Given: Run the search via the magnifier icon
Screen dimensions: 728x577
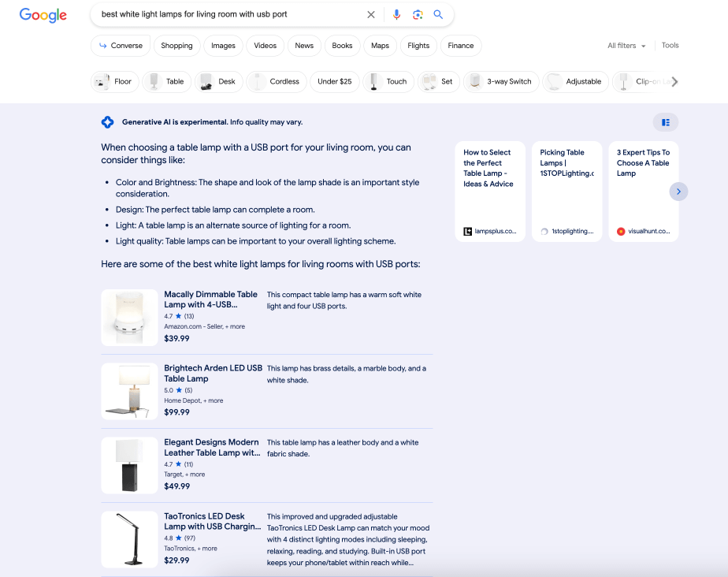Looking at the screenshot, I should coord(438,14).
